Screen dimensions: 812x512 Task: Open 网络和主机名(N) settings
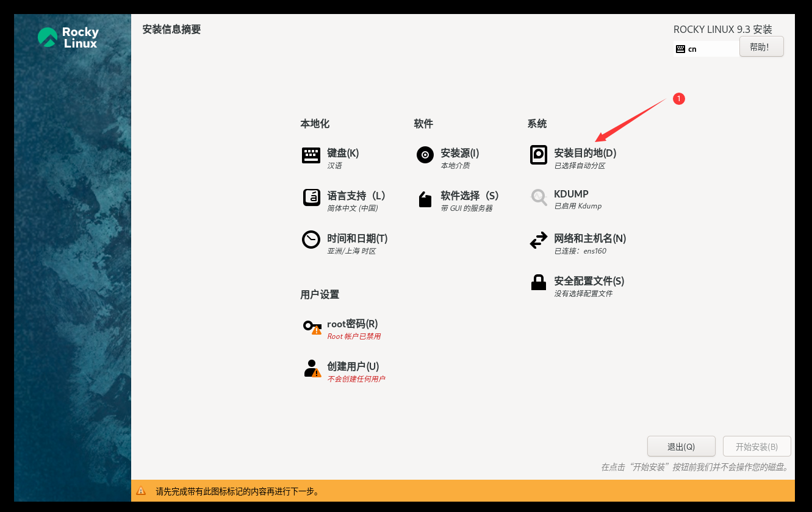590,238
